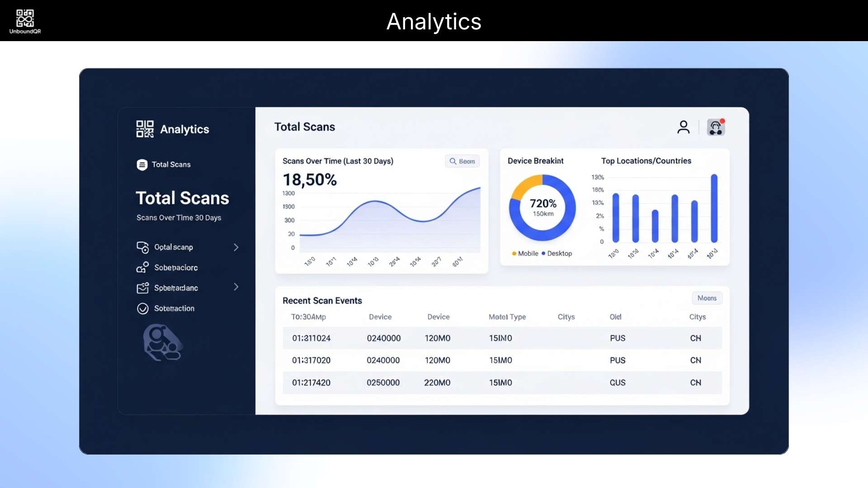Toggle the Desktop legend dot

click(543, 253)
